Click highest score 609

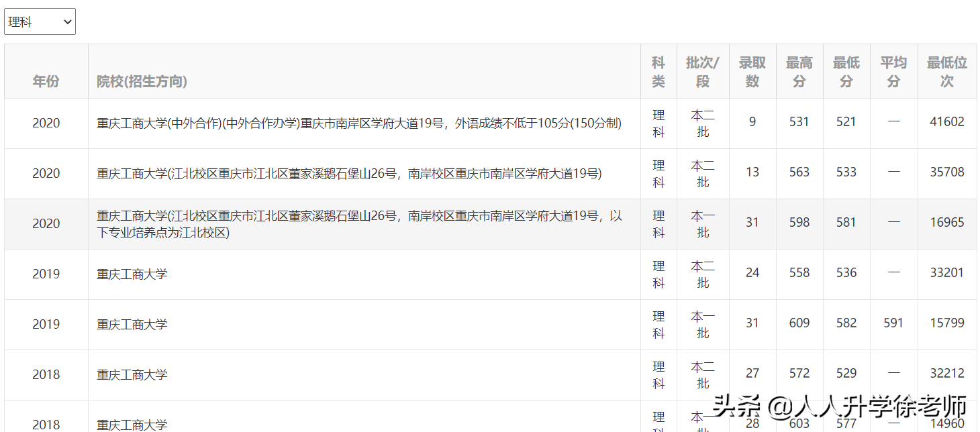pos(799,323)
